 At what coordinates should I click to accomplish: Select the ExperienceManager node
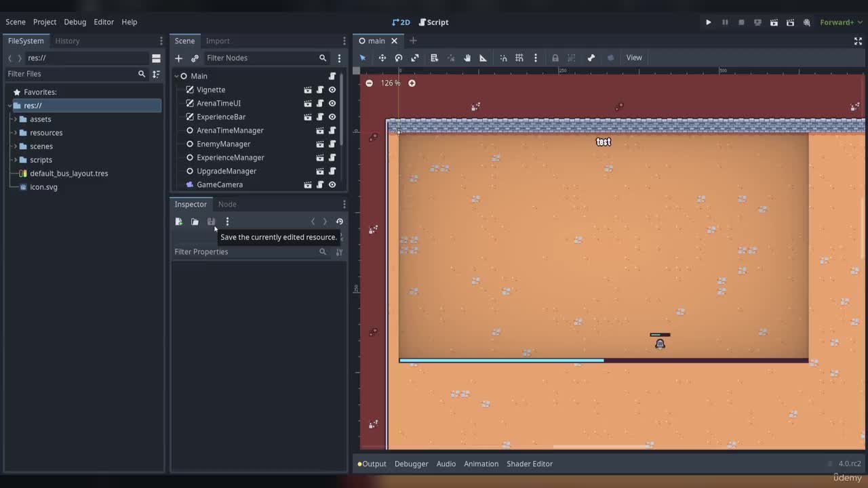point(231,157)
